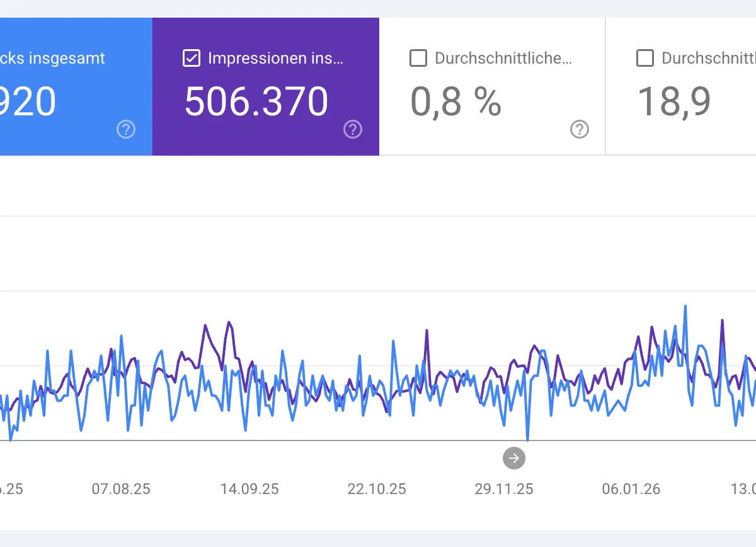Click date label 22.10.25 on the axis
This screenshot has height=547, width=756.
pyautogui.click(x=377, y=489)
